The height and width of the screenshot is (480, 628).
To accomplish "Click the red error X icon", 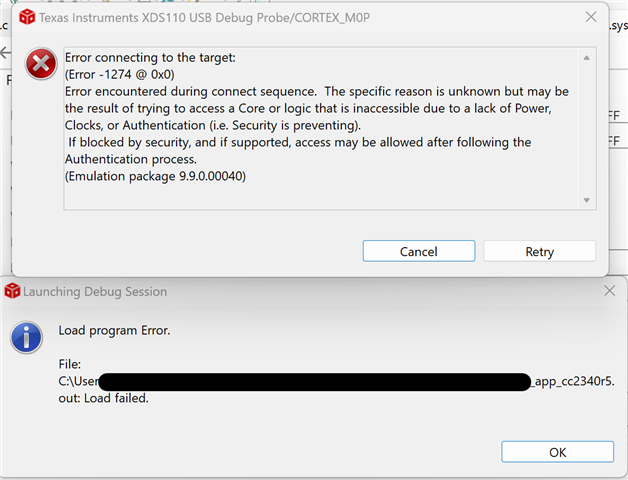I will click(42, 65).
